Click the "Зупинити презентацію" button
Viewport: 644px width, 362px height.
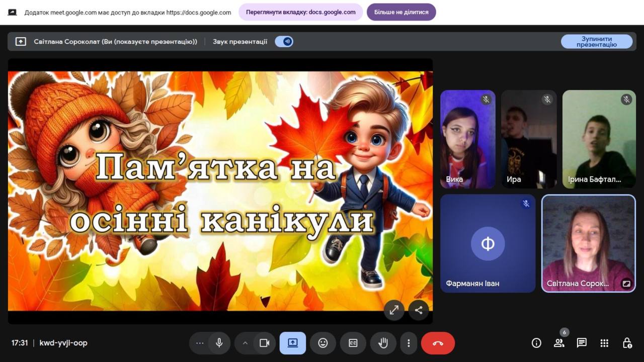(596, 42)
